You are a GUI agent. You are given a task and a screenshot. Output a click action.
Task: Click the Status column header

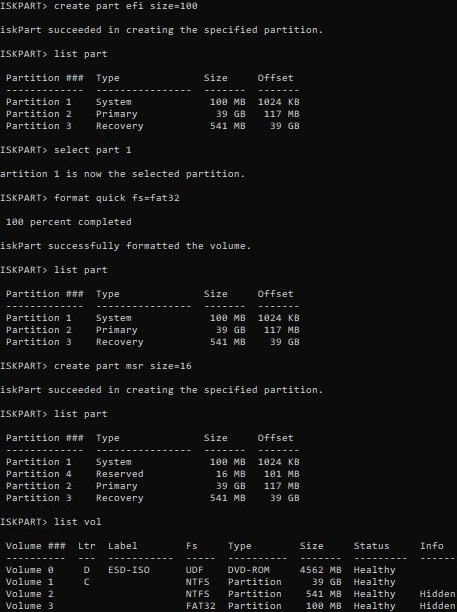pyautogui.click(x=372, y=546)
